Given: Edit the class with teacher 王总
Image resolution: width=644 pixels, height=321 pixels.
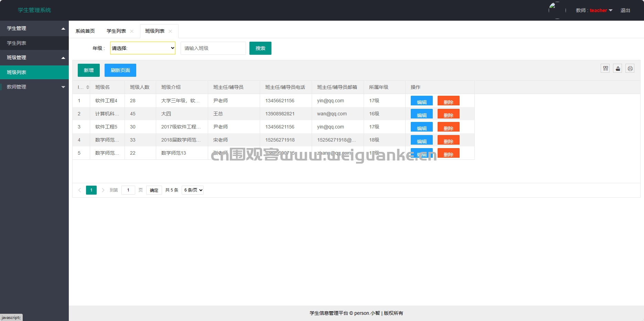Looking at the screenshot, I should point(422,114).
